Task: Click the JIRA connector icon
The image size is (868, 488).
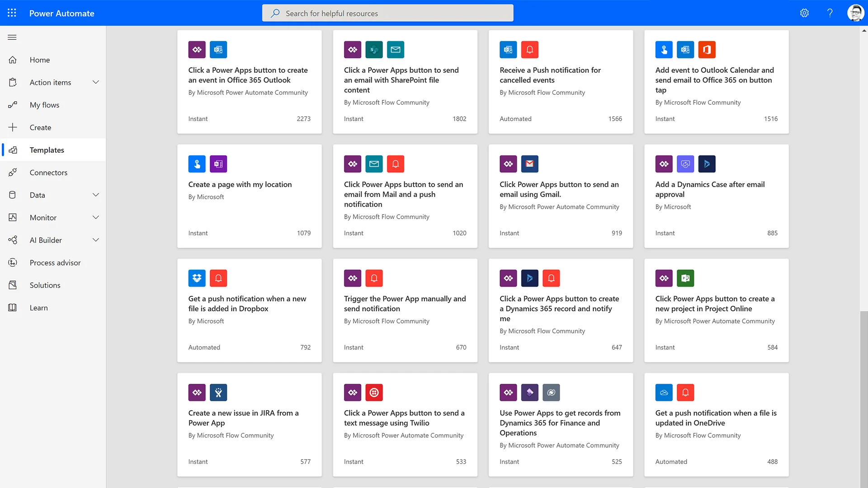Action: pyautogui.click(x=218, y=392)
